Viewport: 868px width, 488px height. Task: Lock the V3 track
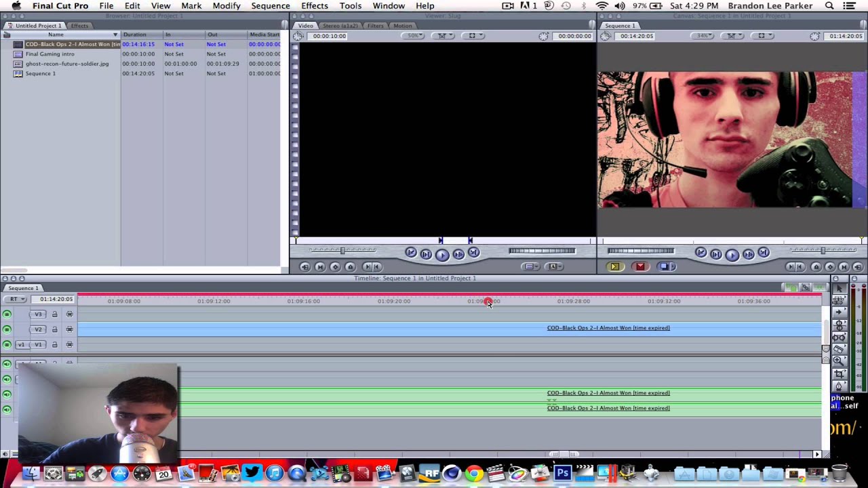(55, 314)
